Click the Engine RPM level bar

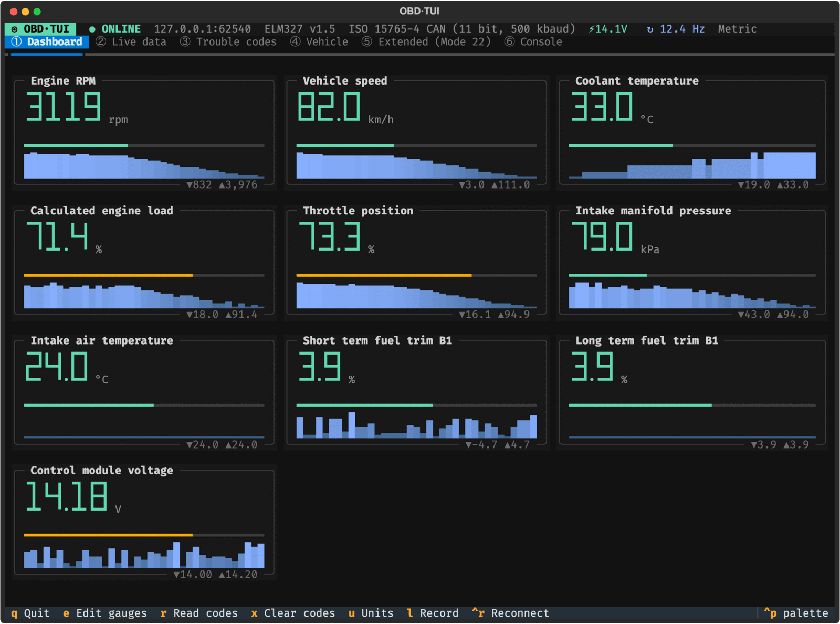[x=144, y=145]
